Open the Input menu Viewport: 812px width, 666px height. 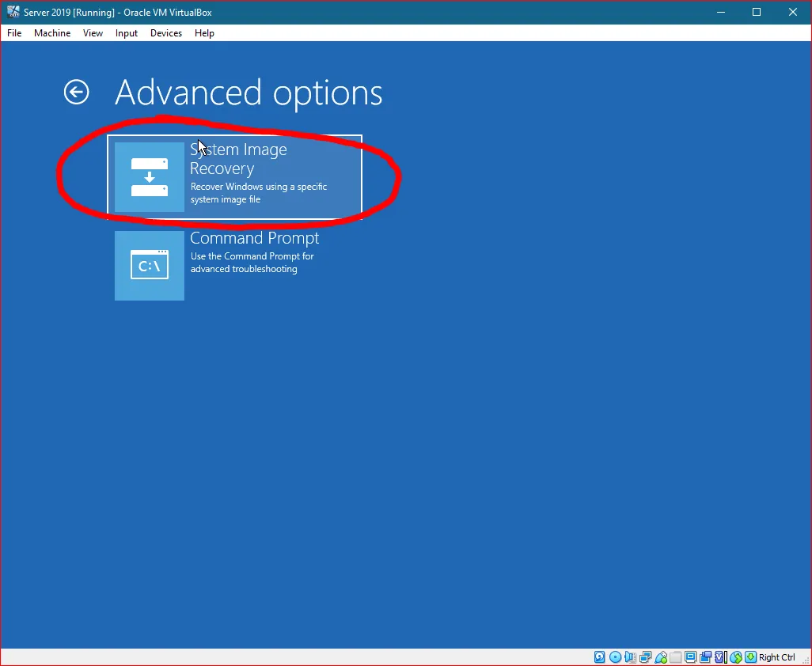coord(126,33)
